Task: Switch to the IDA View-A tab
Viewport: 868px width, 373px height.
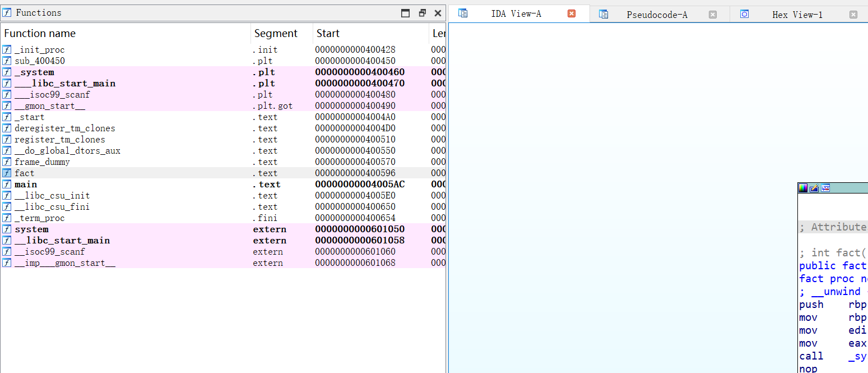Action: (516, 14)
